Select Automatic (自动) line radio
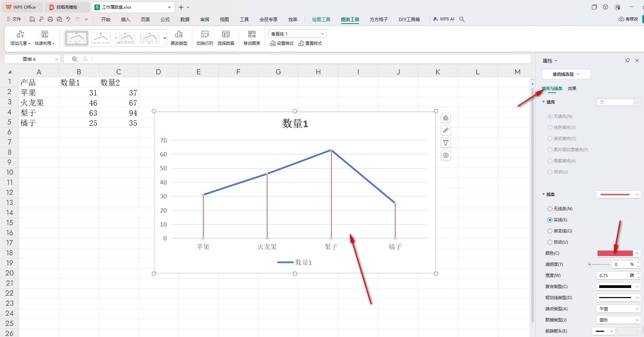This screenshot has width=644, height=337. pyautogui.click(x=550, y=242)
